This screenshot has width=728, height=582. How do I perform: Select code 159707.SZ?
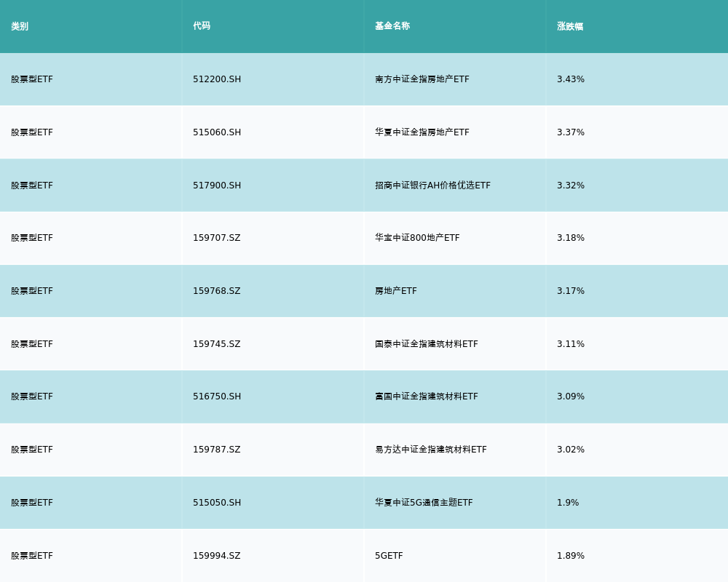217,238
